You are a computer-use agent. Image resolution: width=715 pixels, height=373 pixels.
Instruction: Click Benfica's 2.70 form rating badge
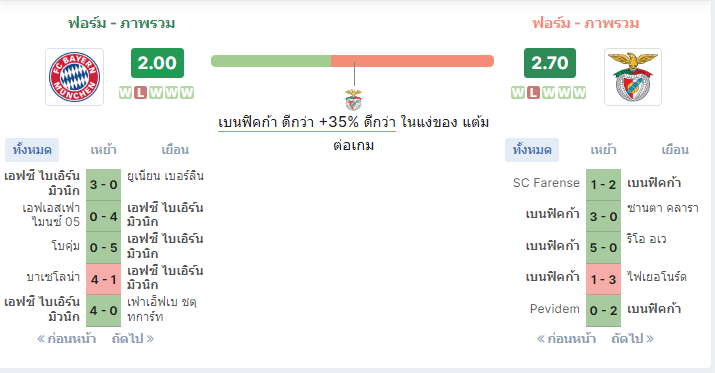(x=549, y=63)
